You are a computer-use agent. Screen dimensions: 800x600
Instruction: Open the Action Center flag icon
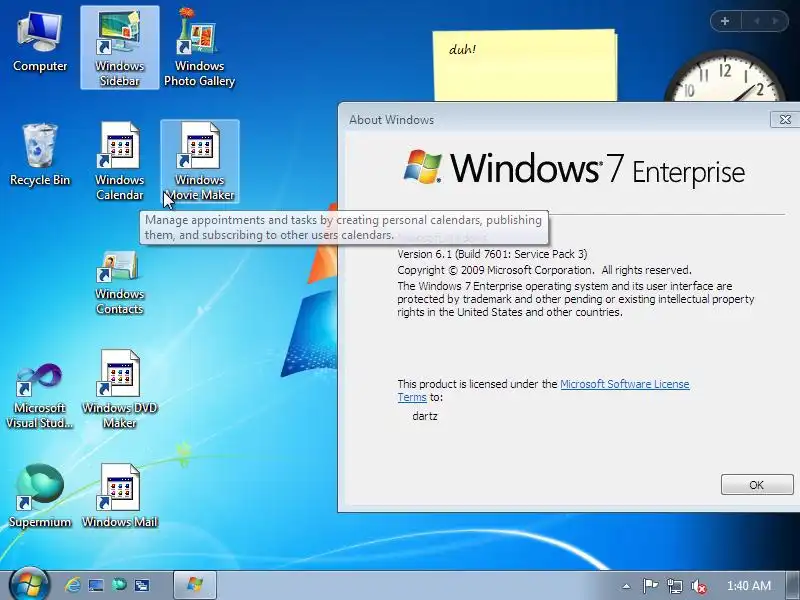[x=650, y=586]
